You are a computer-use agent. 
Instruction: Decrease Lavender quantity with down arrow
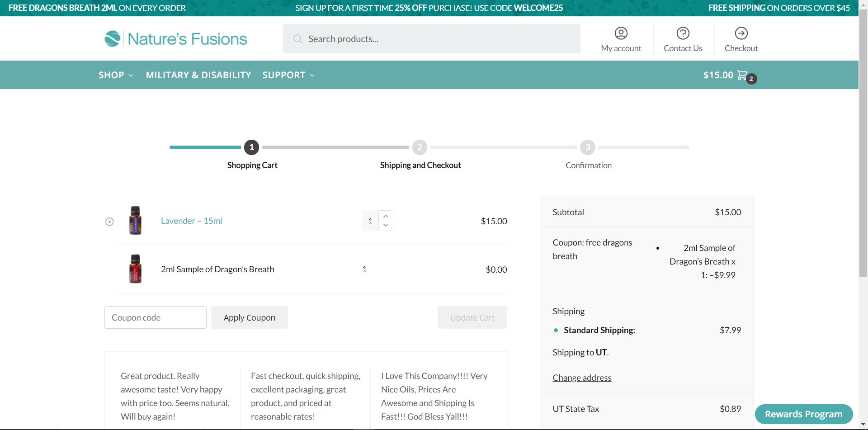coord(386,225)
